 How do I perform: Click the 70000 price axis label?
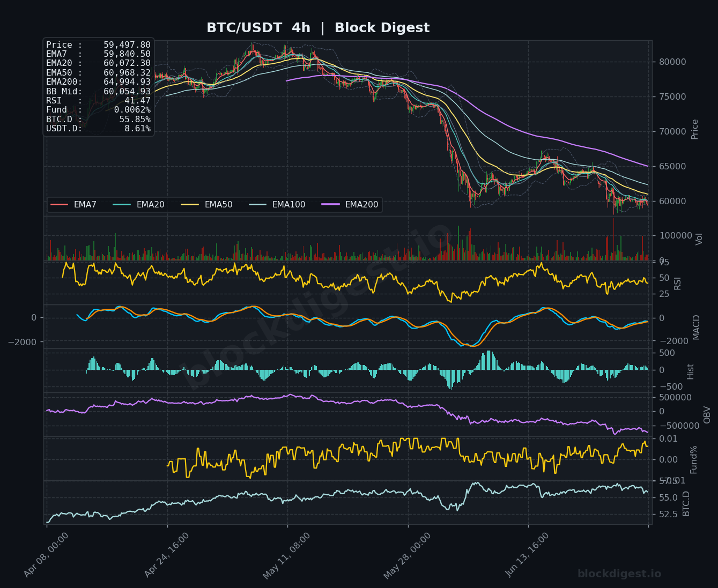[672, 131]
